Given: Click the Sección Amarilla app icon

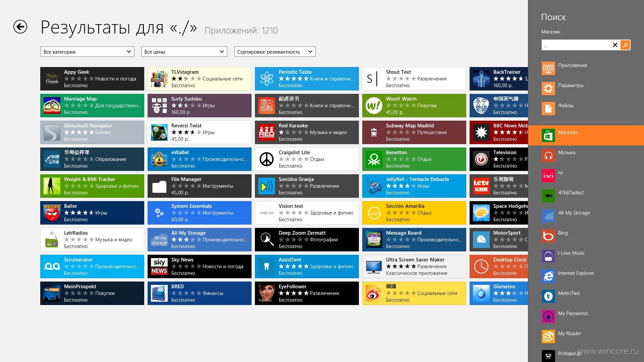Looking at the screenshot, I should 374,213.
